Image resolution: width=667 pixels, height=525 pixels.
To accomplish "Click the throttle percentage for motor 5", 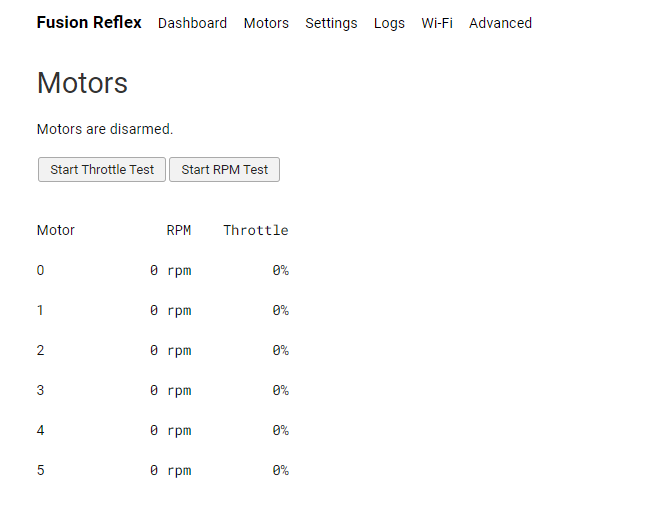I will pyautogui.click(x=280, y=470).
